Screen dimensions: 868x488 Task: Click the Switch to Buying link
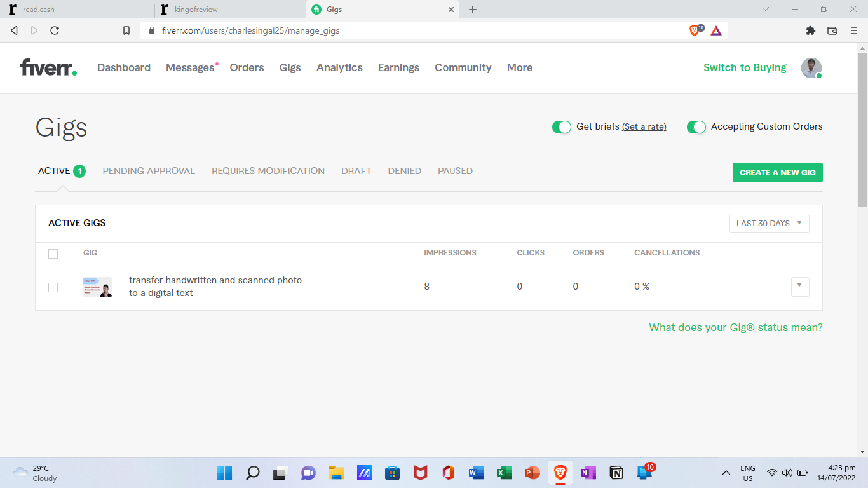[x=745, y=67]
